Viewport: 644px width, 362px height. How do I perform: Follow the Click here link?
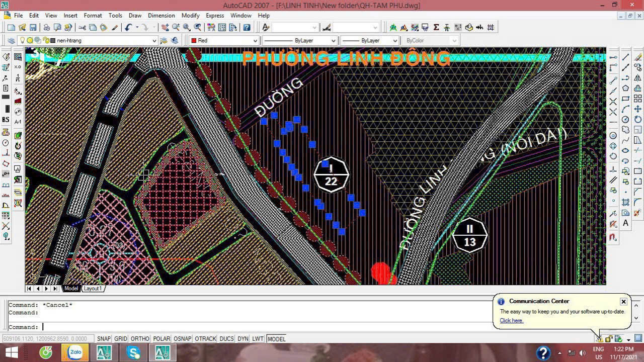[511, 320]
